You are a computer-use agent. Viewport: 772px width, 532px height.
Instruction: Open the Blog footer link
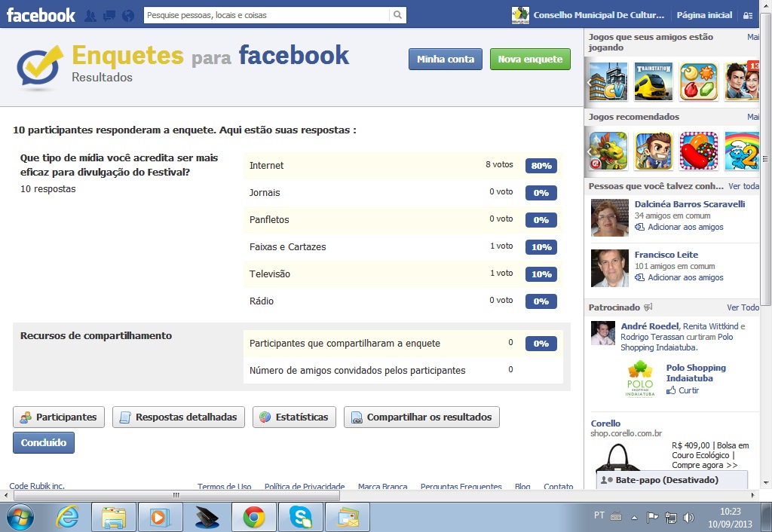point(522,486)
